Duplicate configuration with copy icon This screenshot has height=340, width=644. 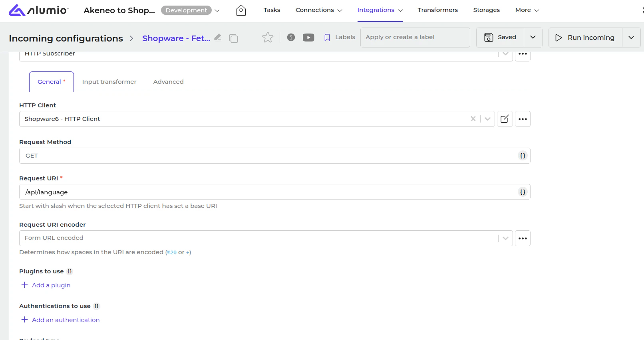tap(233, 38)
